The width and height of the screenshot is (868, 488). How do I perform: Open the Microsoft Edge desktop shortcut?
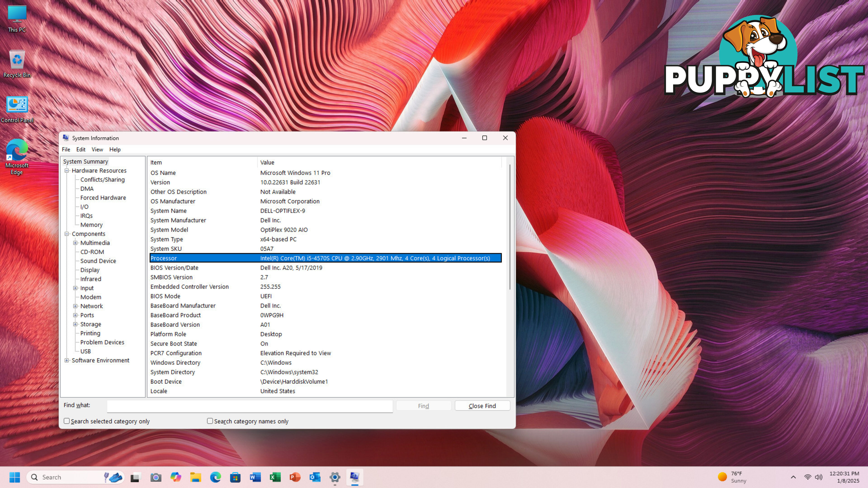(17, 157)
